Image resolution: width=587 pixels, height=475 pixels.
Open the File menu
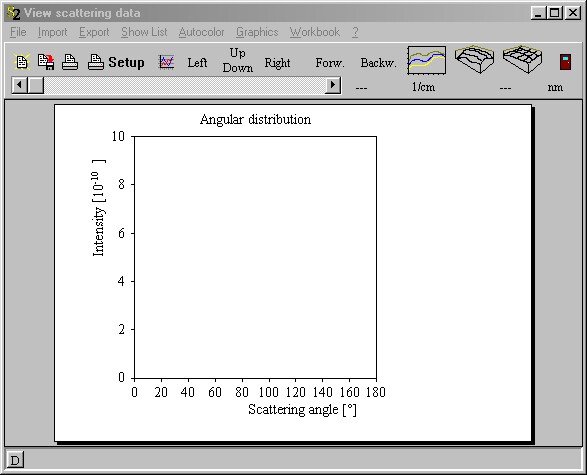pyautogui.click(x=18, y=32)
